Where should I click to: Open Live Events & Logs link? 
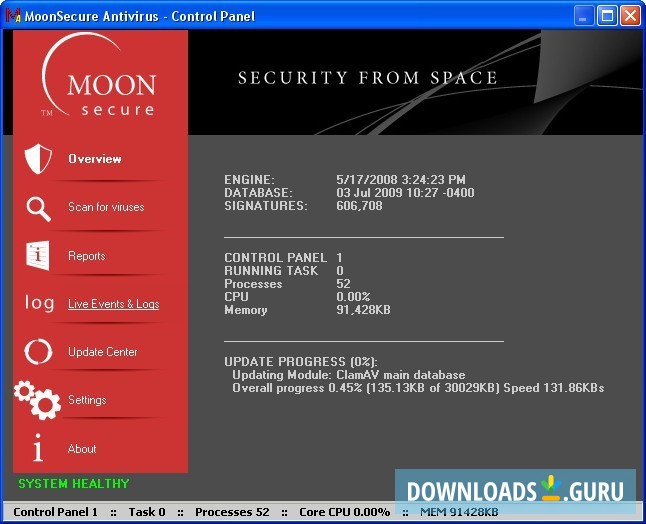point(114,304)
